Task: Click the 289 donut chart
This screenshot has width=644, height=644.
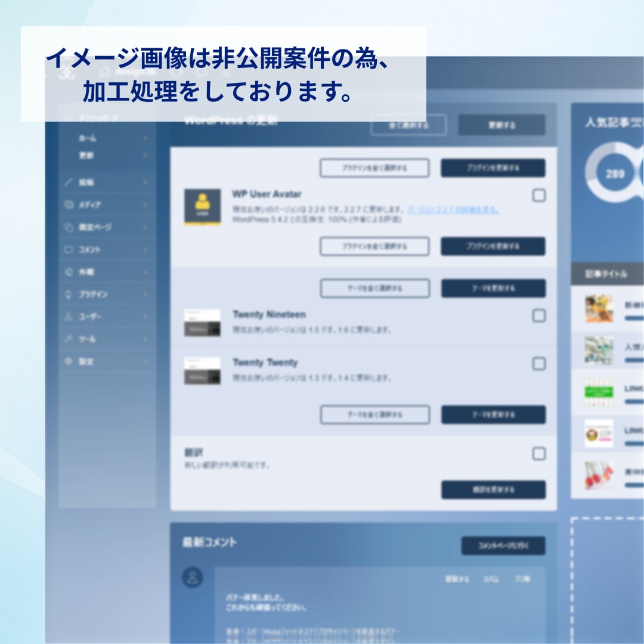Action: [x=615, y=173]
